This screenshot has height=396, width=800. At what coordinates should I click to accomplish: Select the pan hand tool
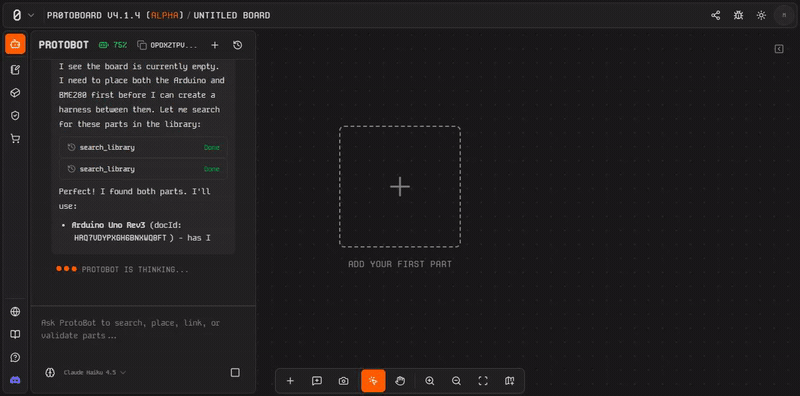pos(400,381)
